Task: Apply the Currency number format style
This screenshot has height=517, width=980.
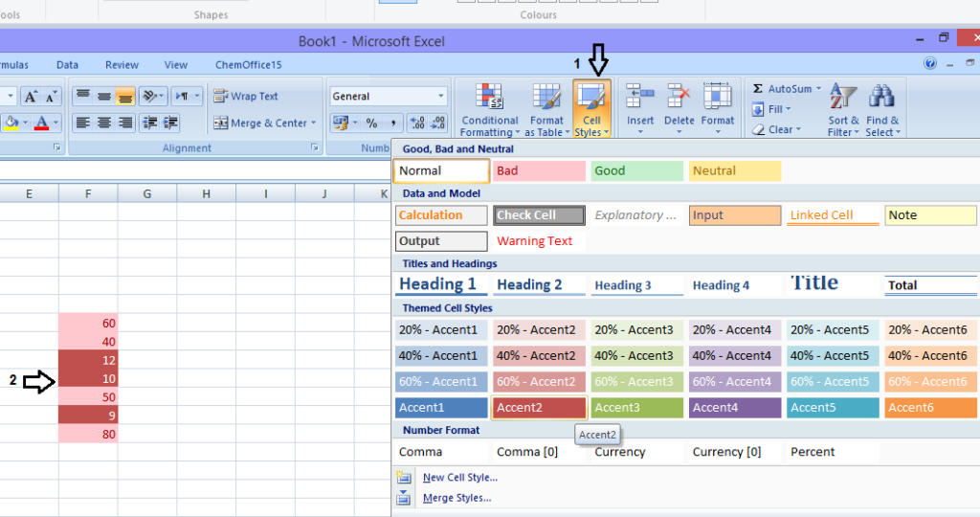Action: pos(636,452)
